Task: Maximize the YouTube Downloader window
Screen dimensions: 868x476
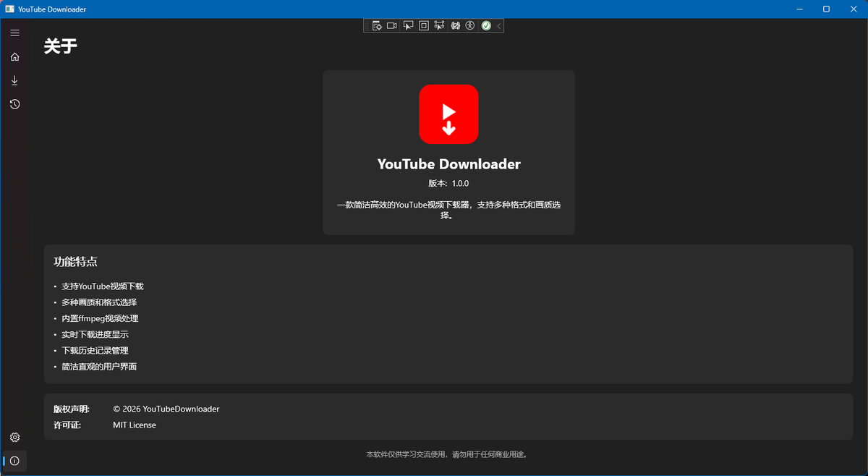Action: click(826, 9)
